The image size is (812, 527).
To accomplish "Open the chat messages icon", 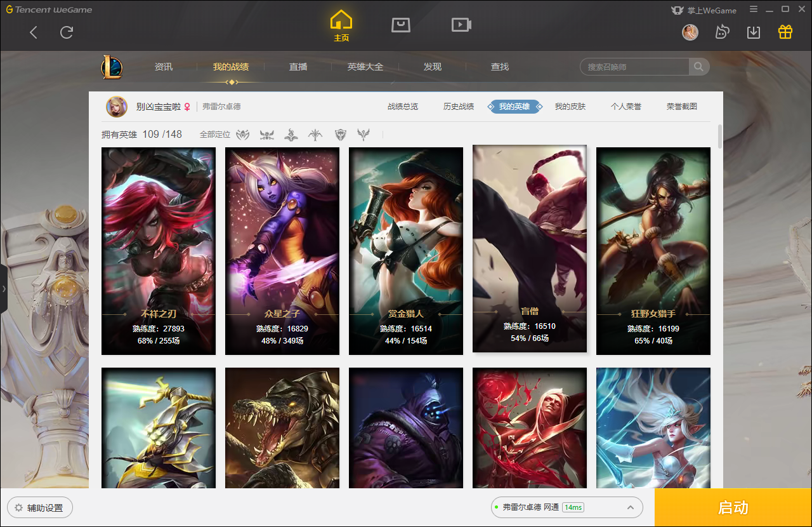I will coord(722,32).
